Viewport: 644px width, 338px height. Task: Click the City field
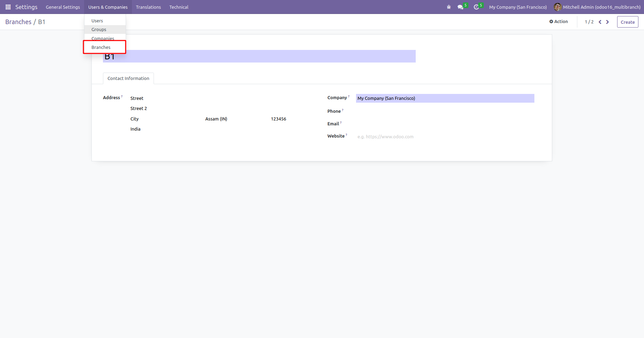[166, 119]
